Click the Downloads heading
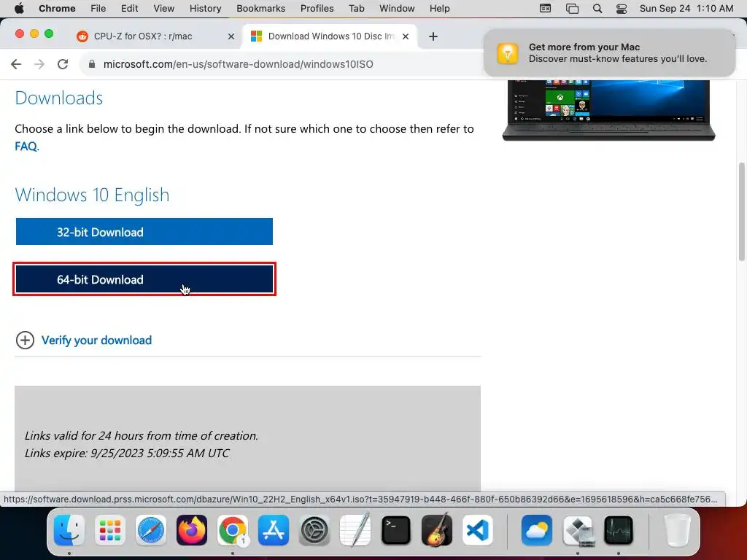Image resolution: width=747 pixels, height=560 pixels. [x=59, y=98]
